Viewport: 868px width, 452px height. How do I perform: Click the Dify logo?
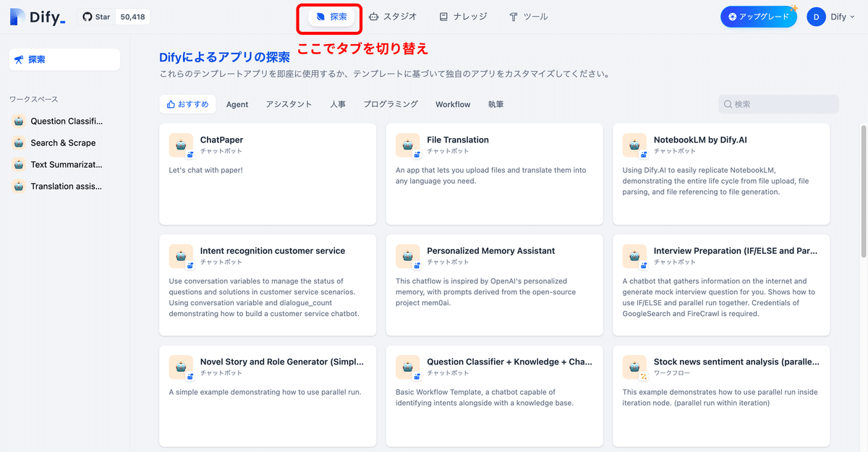point(30,16)
